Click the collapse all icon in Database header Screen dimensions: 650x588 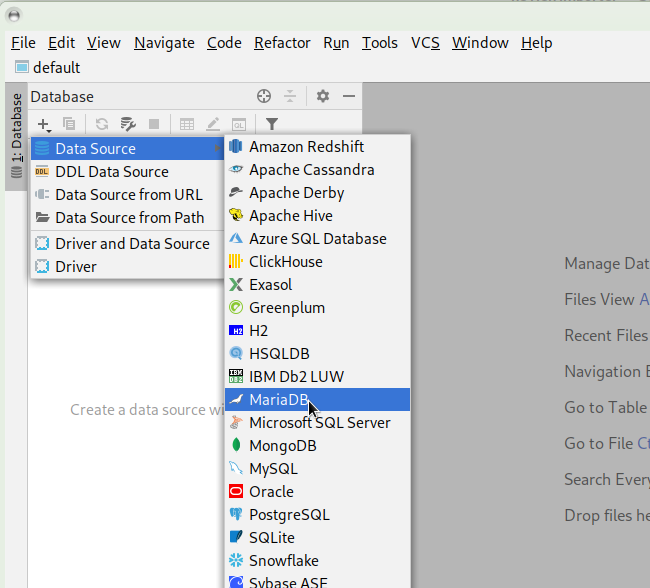289,96
